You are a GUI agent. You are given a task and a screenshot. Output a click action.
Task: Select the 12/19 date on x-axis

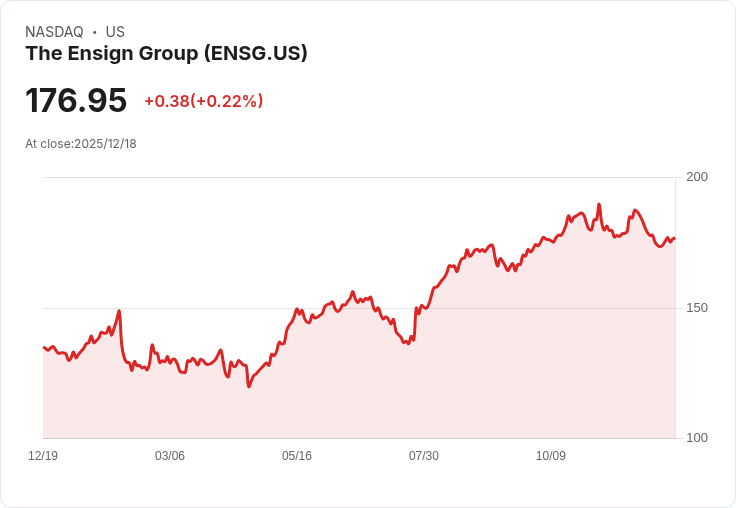(43, 456)
